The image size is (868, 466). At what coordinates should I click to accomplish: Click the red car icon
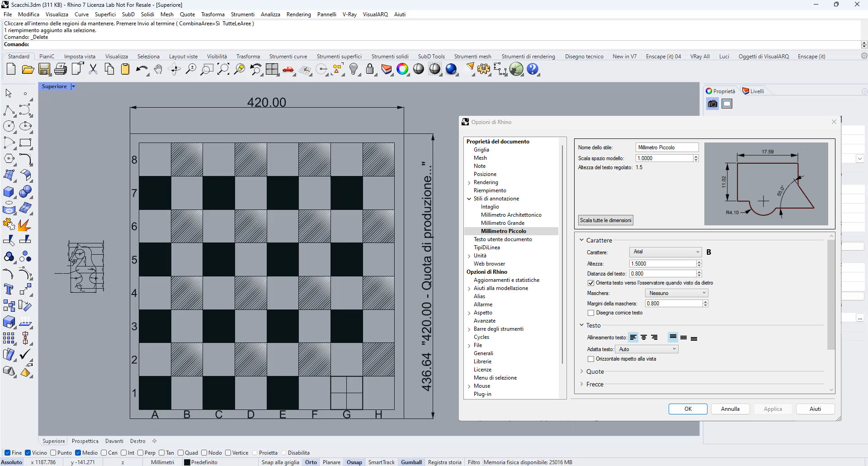coord(288,69)
